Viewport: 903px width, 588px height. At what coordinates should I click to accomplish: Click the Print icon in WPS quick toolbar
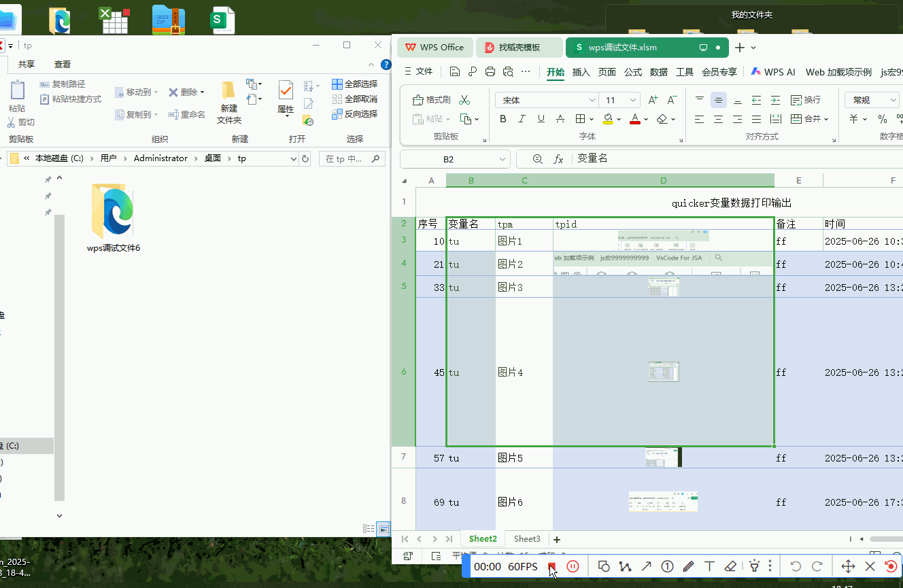point(490,71)
